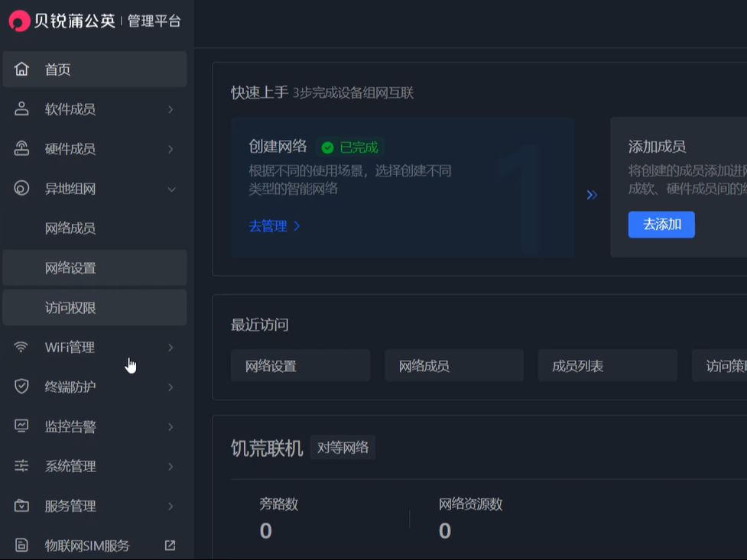The image size is (747, 560).
Task: Click the 最近访问 heading
Action: (x=260, y=325)
